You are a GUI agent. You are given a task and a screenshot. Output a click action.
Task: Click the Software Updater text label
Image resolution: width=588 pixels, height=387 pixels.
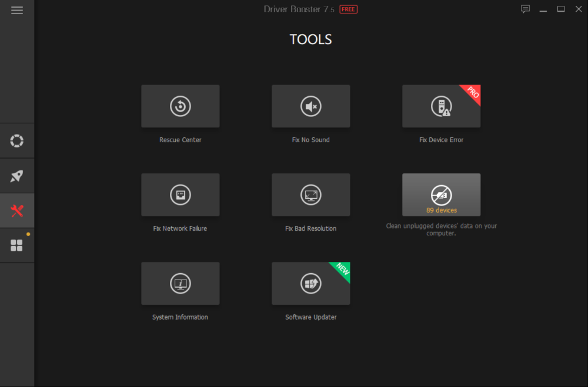click(x=310, y=318)
